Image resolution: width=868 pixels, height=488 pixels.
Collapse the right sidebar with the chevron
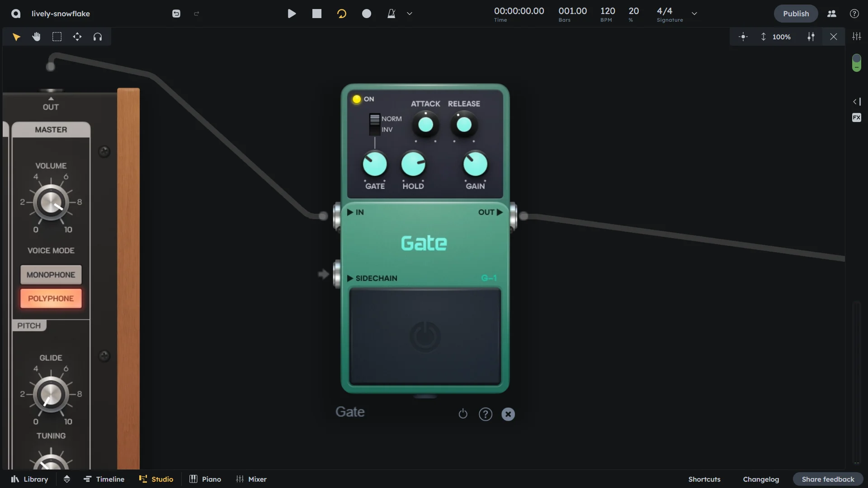[x=856, y=102]
